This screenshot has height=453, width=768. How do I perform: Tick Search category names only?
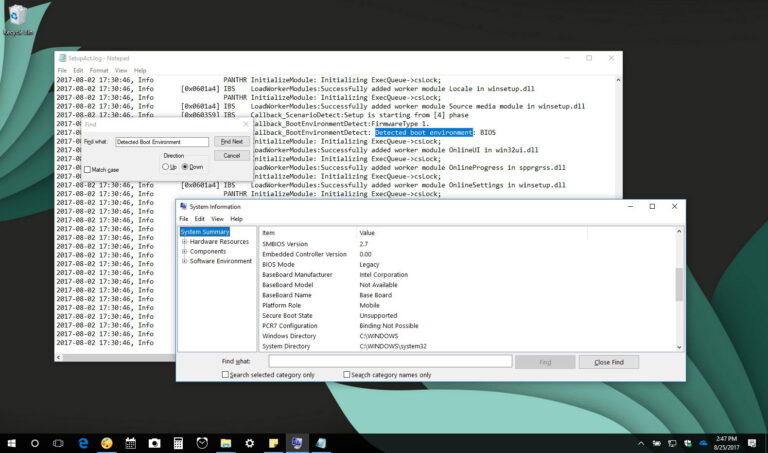(347, 375)
